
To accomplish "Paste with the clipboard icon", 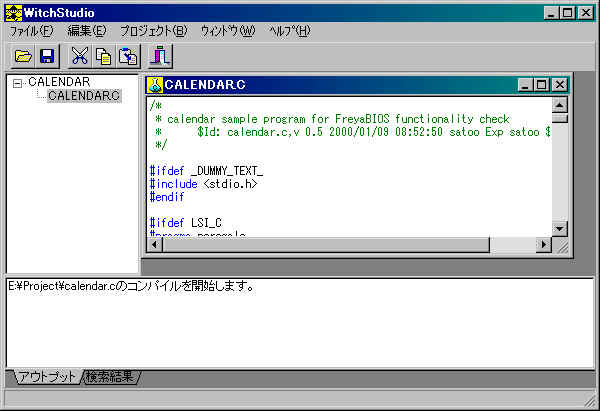I will (x=128, y=56).
